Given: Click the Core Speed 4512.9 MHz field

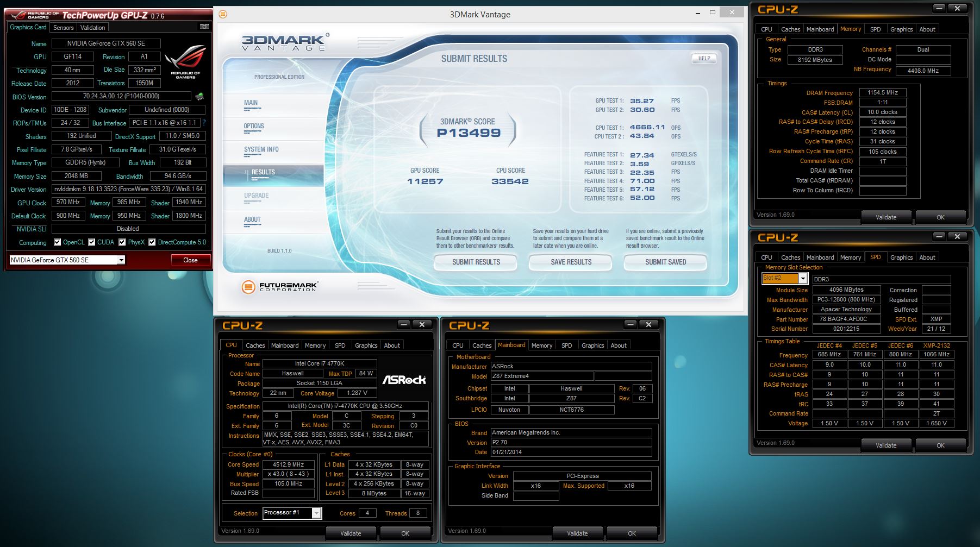Looking at the screenshot, I should click(289, 464).
